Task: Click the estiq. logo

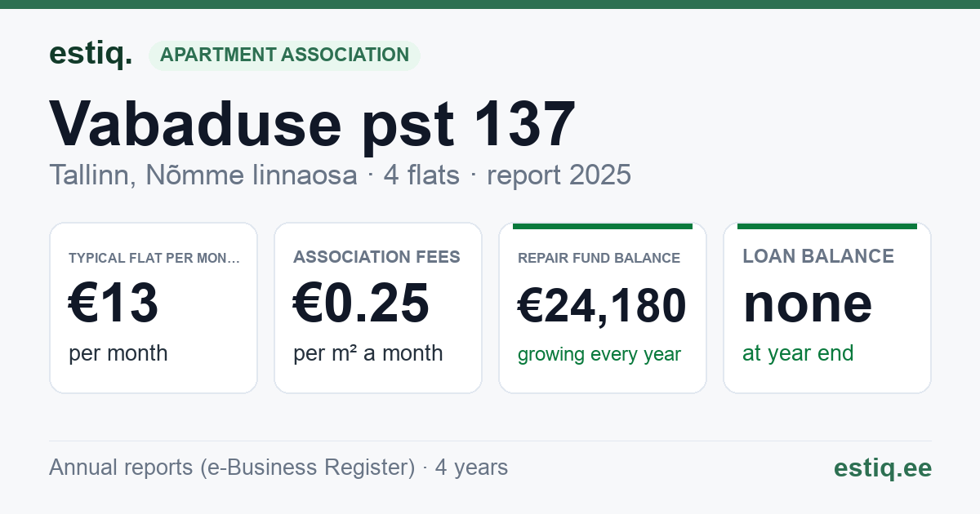Action: [x=91, y=54]
